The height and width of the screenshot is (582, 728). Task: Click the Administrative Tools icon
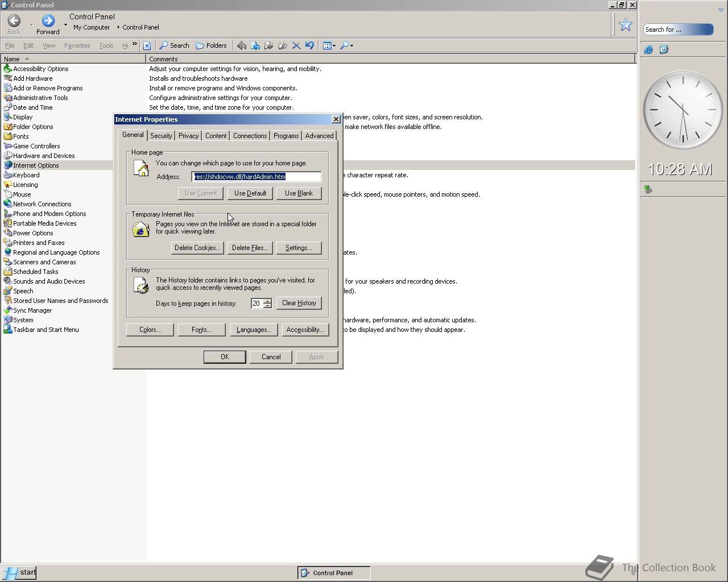[x=8, y=98]
